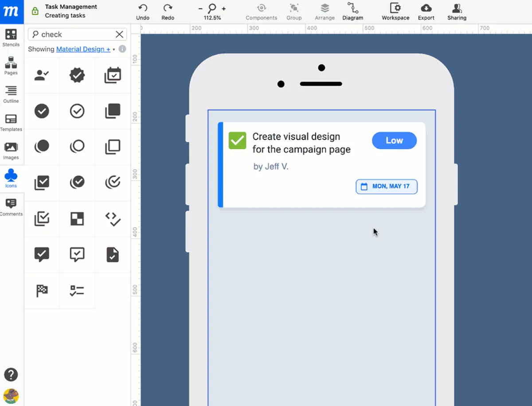The width and height of the screenshot is (532, 406).
Task: Open the Sharing options
Action: click(x=457, y=8)
